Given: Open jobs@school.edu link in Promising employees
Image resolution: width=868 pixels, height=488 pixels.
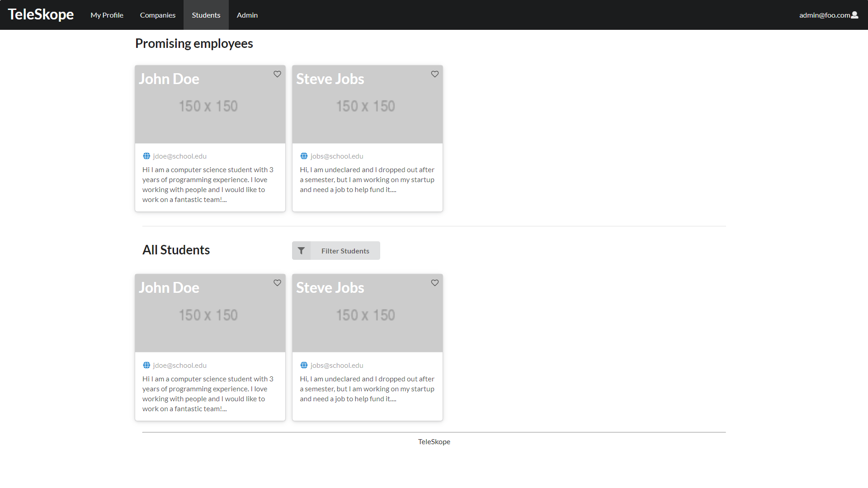Looking at the screenshot, I should pyautogui.click(x=337, y=156).
